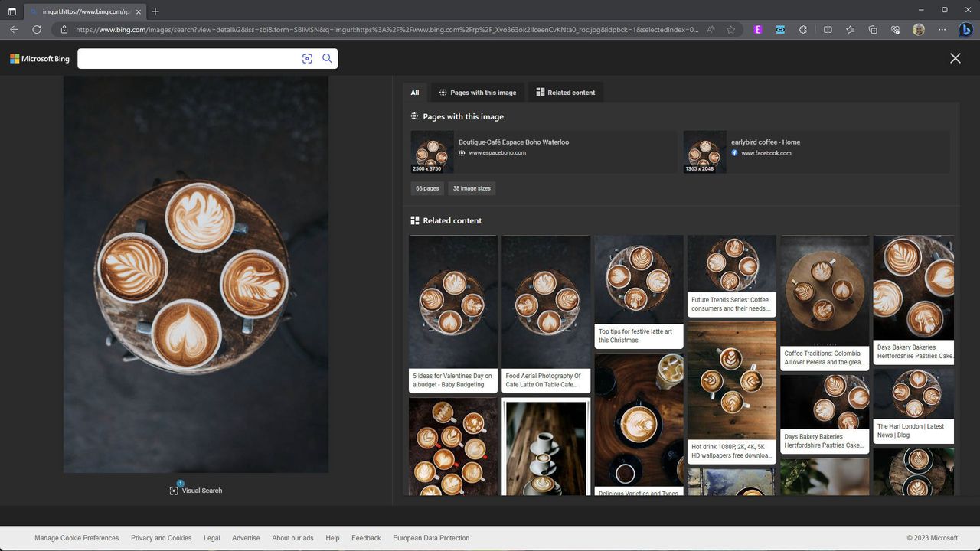The image size is (980, 551).
Task: Switch to Pages with this image tab
Action: point(478,93)
